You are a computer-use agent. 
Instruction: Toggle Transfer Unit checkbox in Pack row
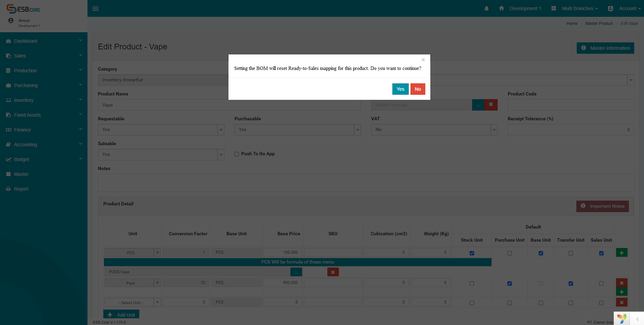point(571,283)
